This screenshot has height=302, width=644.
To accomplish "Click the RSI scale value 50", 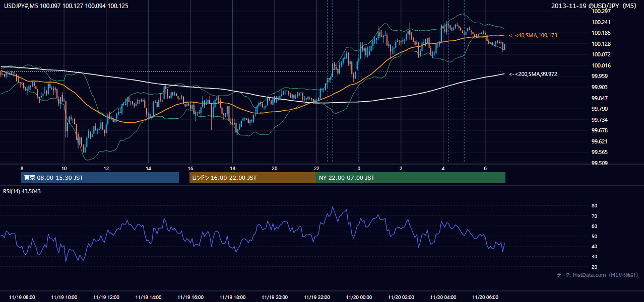I will [594, 236].
